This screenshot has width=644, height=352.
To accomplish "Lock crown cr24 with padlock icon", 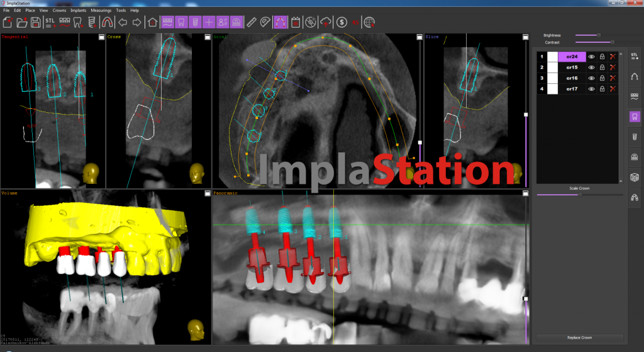I will pos(602,57).
